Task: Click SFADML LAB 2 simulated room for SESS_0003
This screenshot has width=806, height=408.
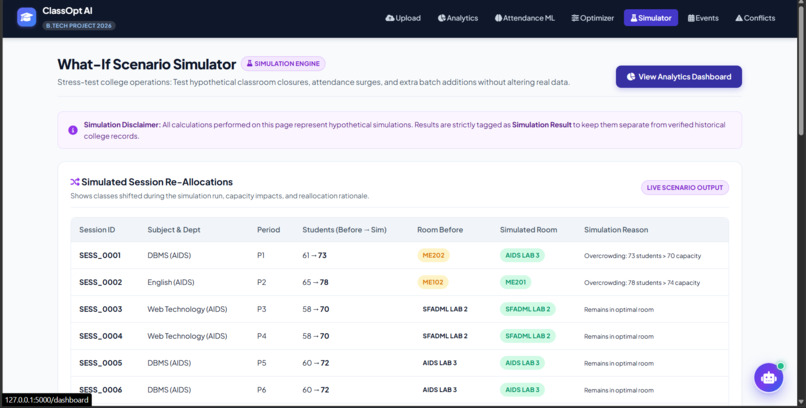Action: pyautogui.click(x=528, y=309)
